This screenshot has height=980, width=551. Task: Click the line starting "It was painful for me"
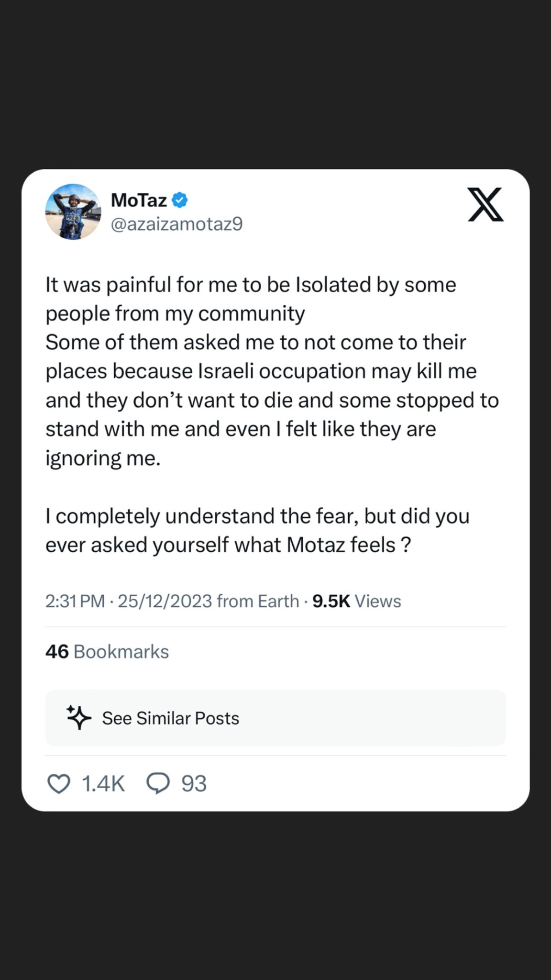click(x=251, y=285)
